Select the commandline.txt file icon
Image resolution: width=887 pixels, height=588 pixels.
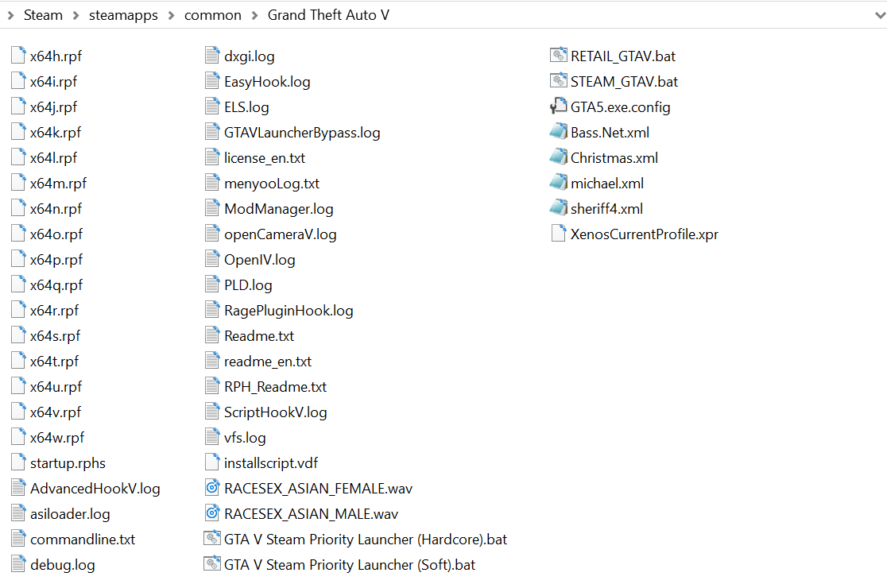click(x=18, y=539)
